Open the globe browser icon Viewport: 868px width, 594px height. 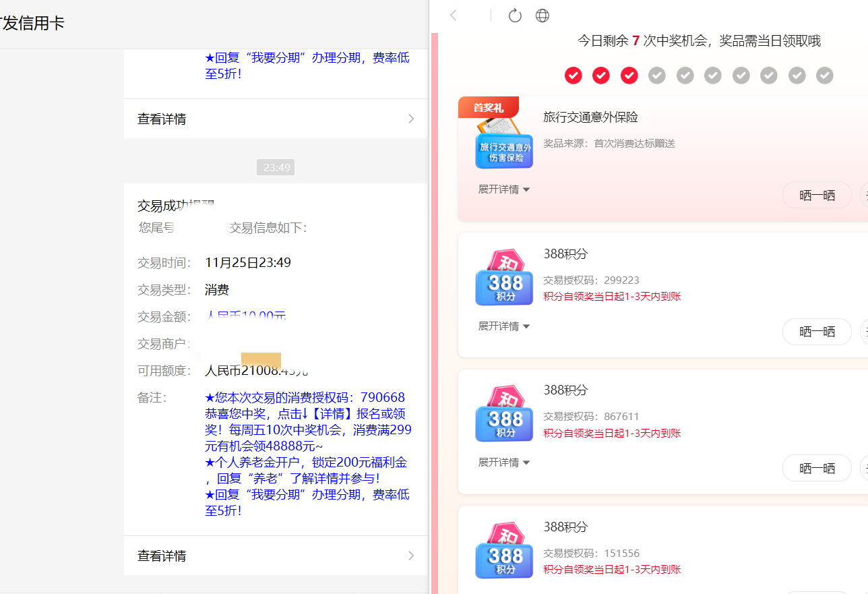pyautogui.click(x=542, y=16)
